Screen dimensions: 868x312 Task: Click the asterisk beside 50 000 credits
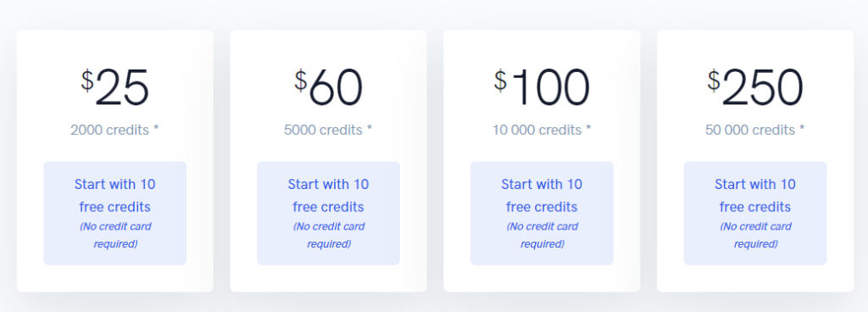click(x=802, y=129)
